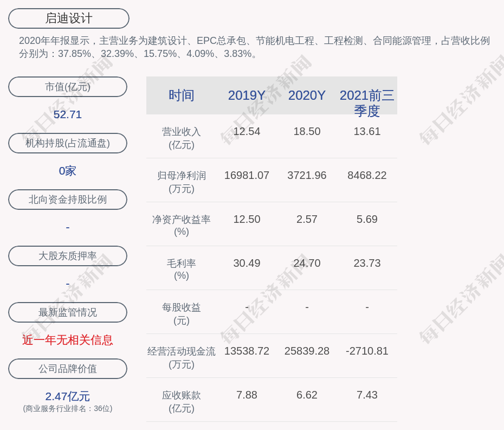Select ROE value 2.57
504x430 pixels.
tap(307, 220)
